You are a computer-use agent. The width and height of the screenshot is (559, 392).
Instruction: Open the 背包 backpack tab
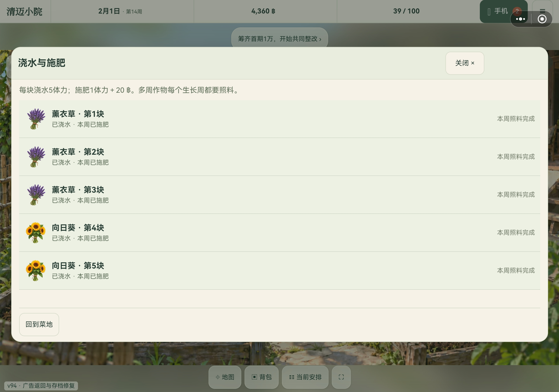coord(261,377)
